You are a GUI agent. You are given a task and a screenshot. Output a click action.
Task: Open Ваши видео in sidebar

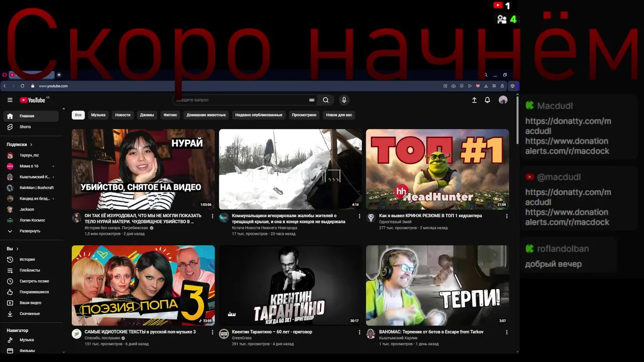31,303
